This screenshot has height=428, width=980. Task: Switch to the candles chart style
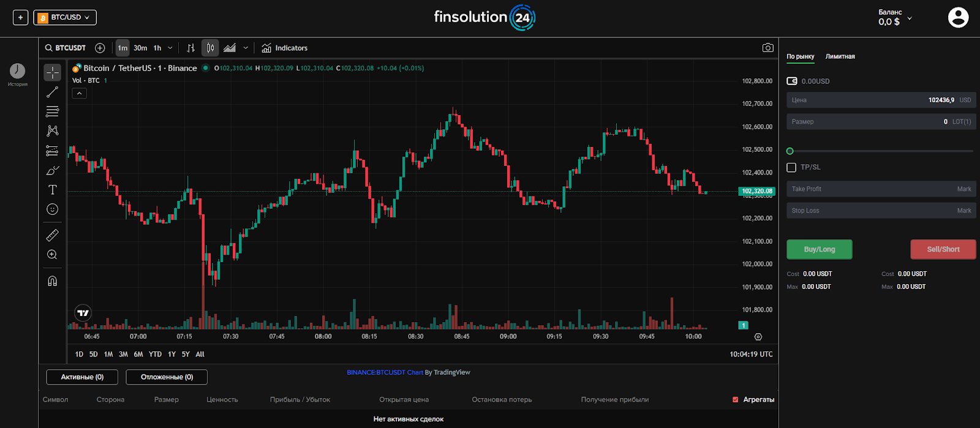coord(210,48)
